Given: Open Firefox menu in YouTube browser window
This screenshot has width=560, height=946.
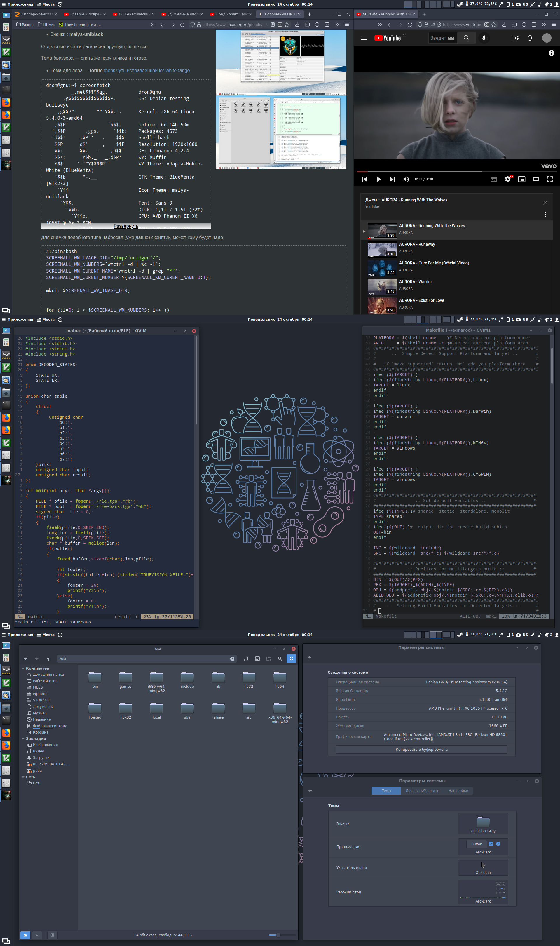Looking at the screenshot, I should (x=554, y=25).
